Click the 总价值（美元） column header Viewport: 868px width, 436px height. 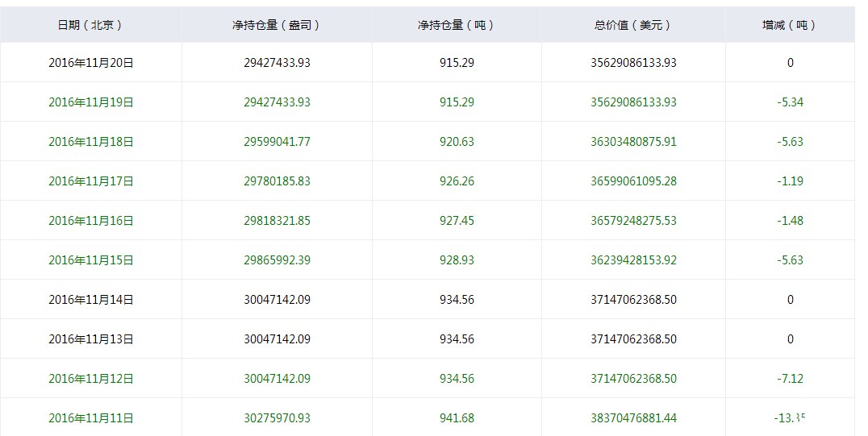click(632, 25)
